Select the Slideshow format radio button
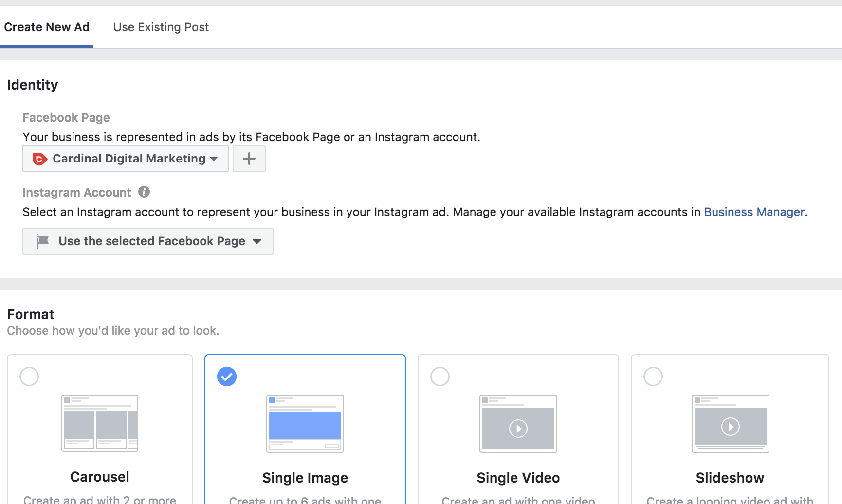 [653, 377]
